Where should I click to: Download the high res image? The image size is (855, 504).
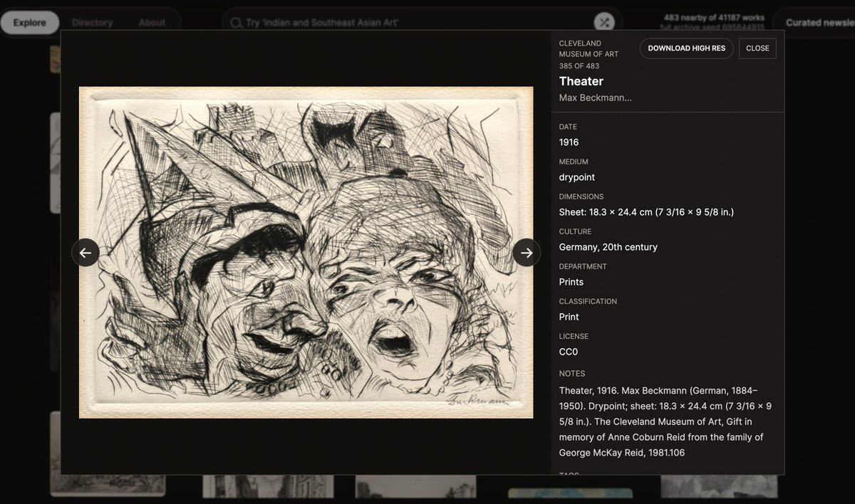686,48
